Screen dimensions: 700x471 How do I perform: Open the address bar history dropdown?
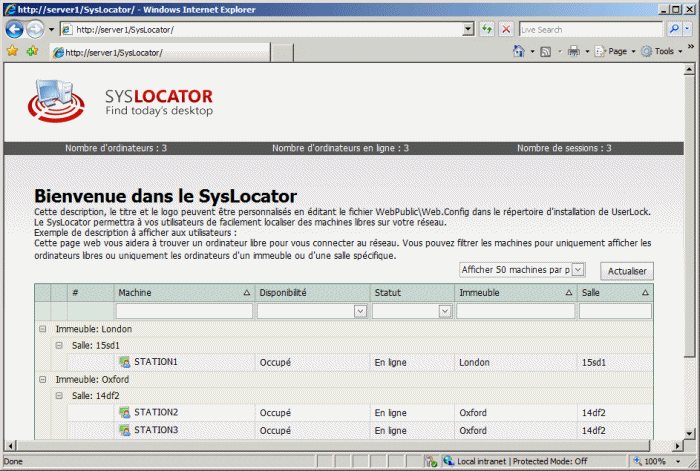click(x=468, y=30)
